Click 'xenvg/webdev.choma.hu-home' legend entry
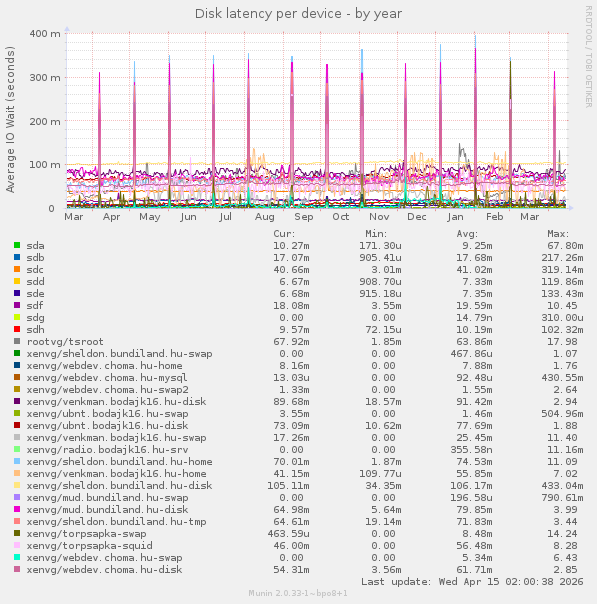Screen dimensions: 597x604 [x=104, y=366]
